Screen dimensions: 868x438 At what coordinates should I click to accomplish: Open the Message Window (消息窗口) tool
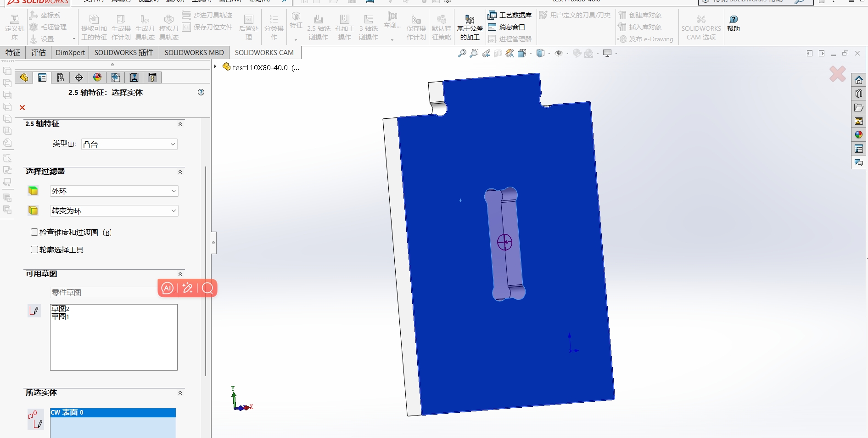(506, 27)
